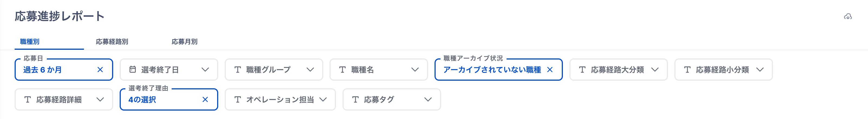Click the 4の選択 filter value
The height and width of the screenshot is (119, 868).
pyautogui.click(x=142, y=99)
